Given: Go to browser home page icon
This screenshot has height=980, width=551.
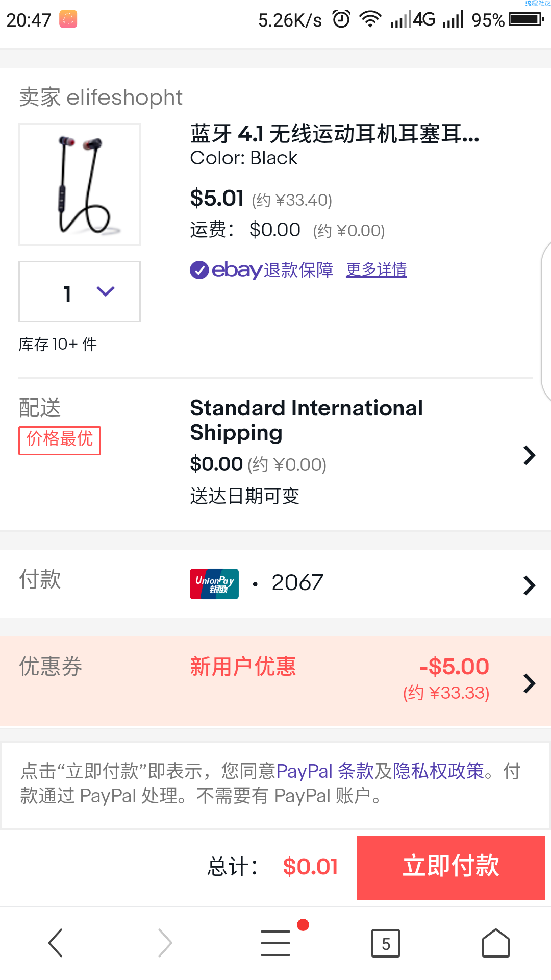Looking at the screenshot, I should [496, 942].
